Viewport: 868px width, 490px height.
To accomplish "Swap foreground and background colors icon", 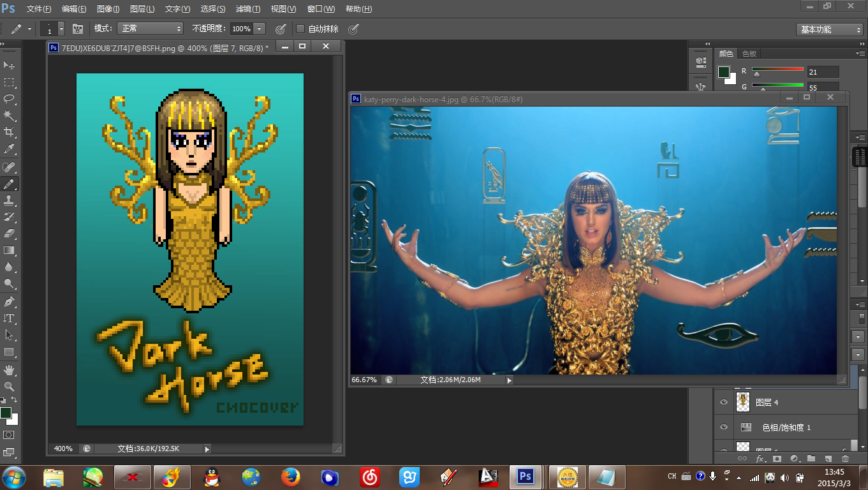I will 15,400.
